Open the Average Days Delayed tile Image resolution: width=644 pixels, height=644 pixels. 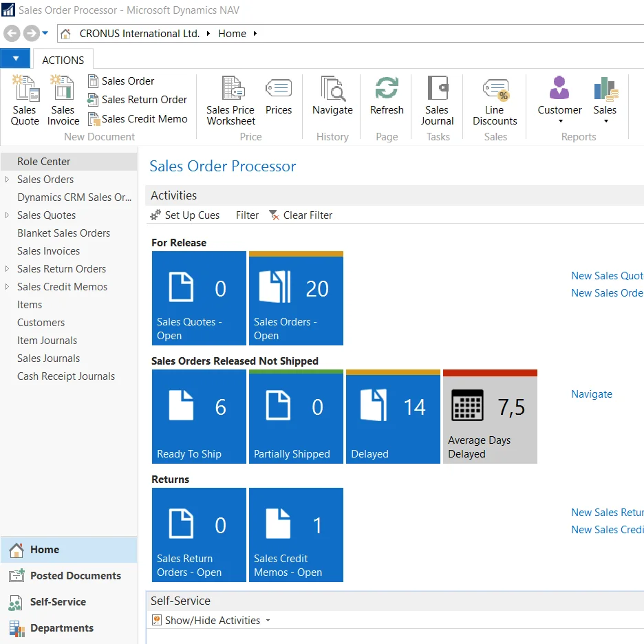(x=490, y=416)
